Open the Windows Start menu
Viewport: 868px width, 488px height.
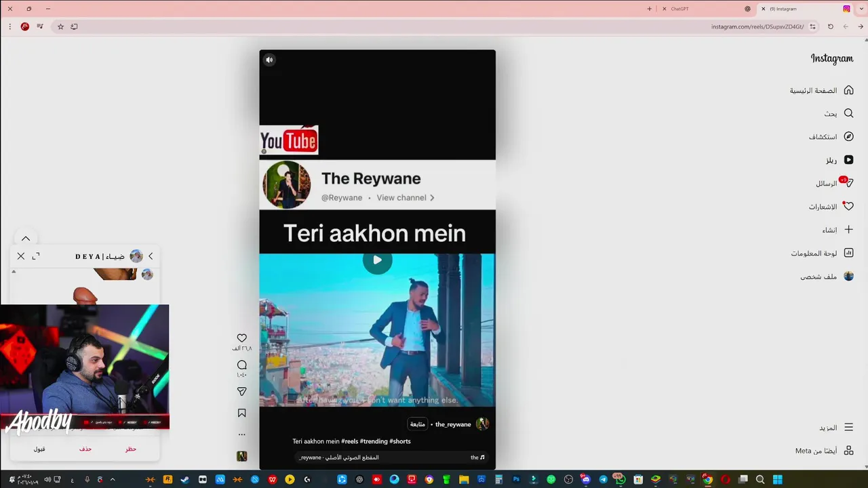pos(778,479)
